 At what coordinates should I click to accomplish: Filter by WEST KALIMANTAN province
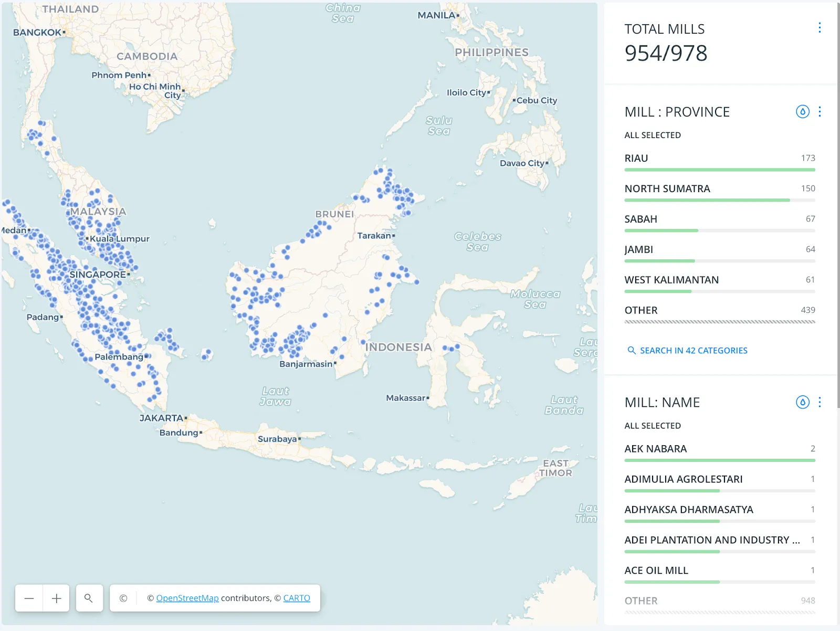[x=720, y=284]
